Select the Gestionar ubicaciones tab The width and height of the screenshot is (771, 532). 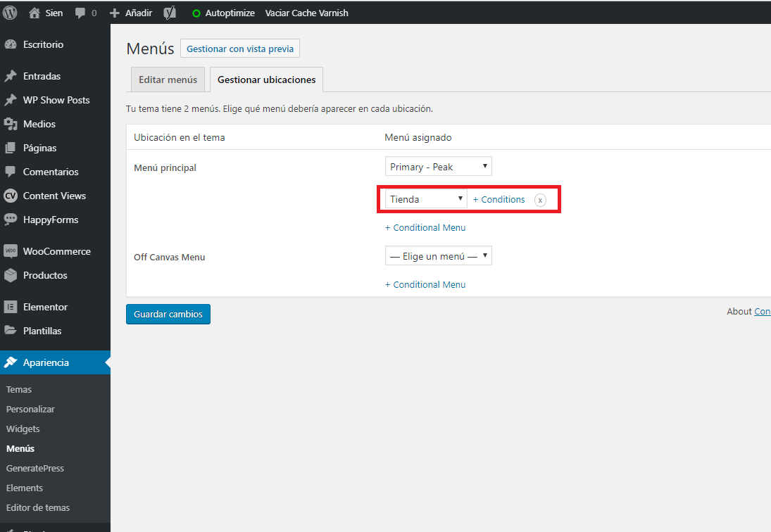coord(267,80)
